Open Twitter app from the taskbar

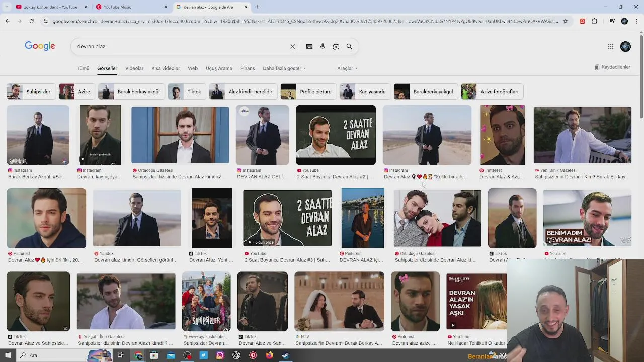203,355
